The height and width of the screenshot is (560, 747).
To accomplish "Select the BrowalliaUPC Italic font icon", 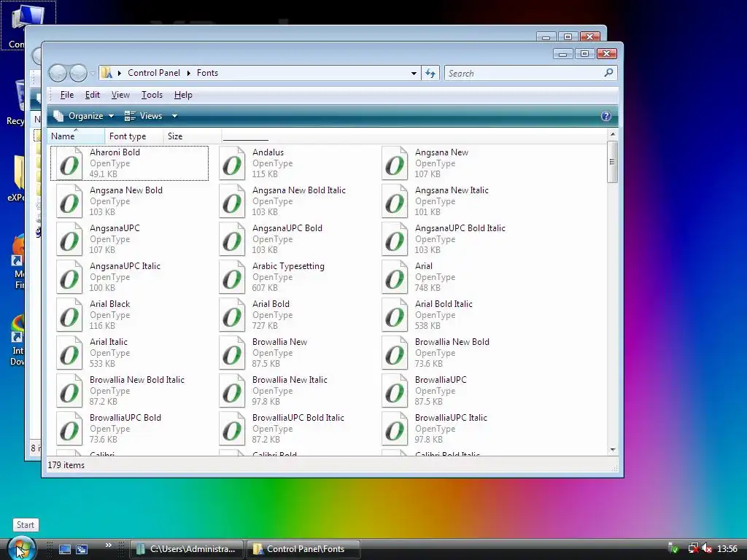I will click(395, 429).
